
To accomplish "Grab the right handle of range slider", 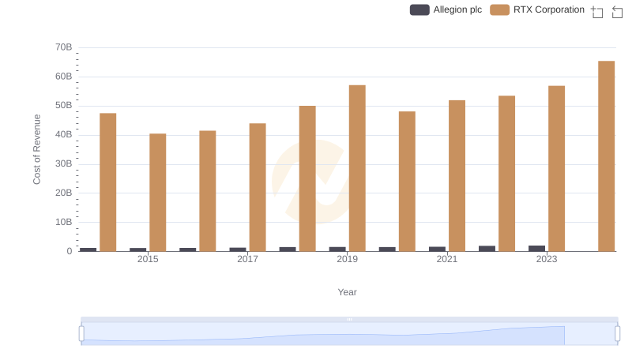I will tap(617, 333).
